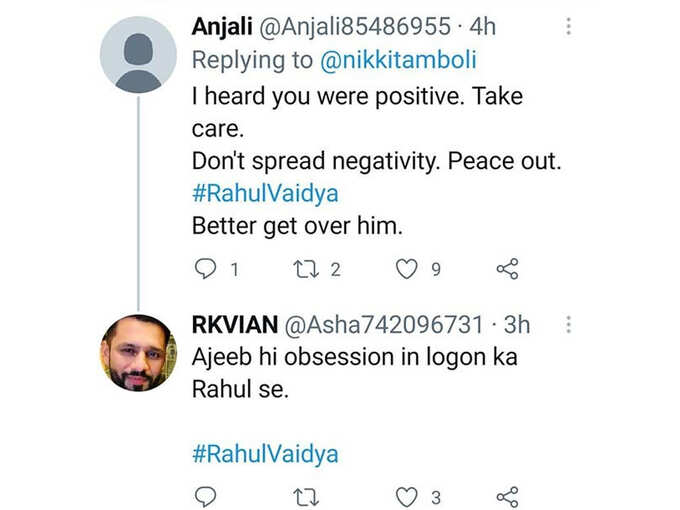680x510 pixels.
Task: Open #RahulVaidya hashtag in RKVIAN's reply
Action: click(x=265, y=454)
